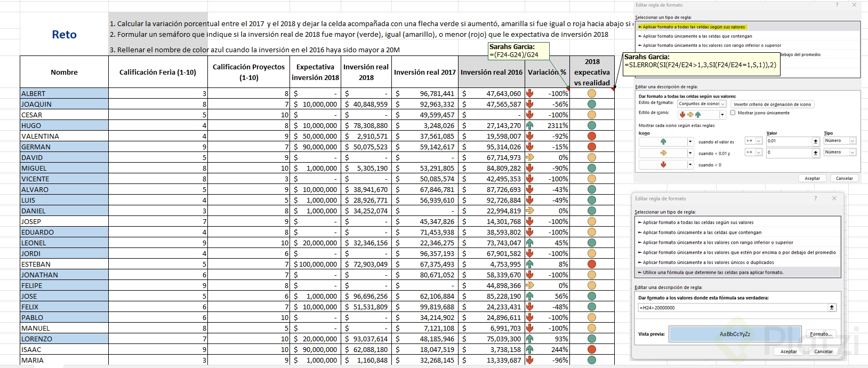The width and height of the screenshot is (868, 368).
Task: Select the 'Calificación Feria (1-10)' header cell
Action: coord(158,72)
